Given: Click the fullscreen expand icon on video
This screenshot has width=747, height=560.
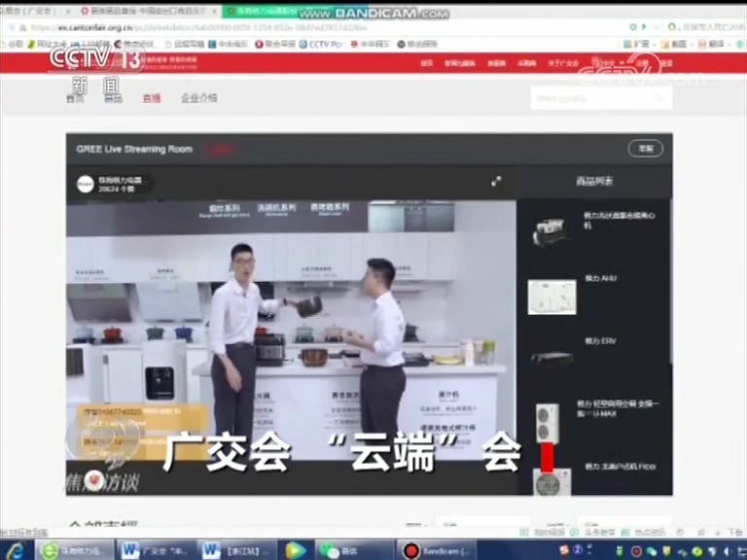Looking at the screenshot, I should coord(496,181).
